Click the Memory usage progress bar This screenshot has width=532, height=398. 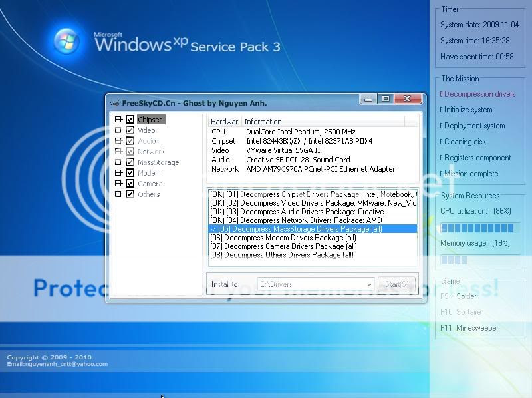(x=479, y=260)
